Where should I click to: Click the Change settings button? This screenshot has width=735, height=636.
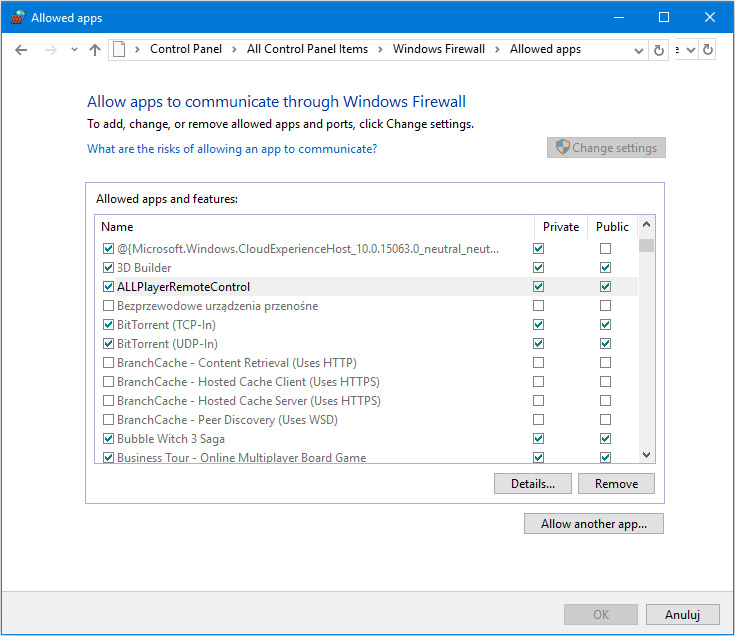[606, 148]
